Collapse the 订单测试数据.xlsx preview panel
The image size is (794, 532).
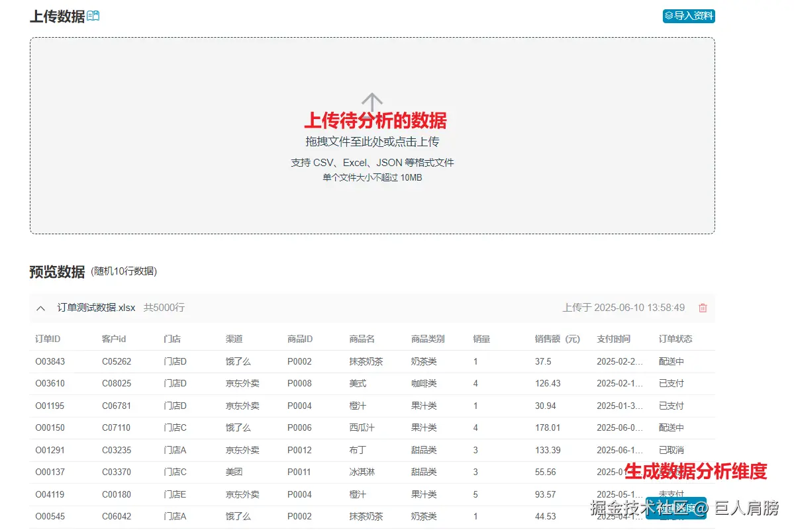coord(41,308)
